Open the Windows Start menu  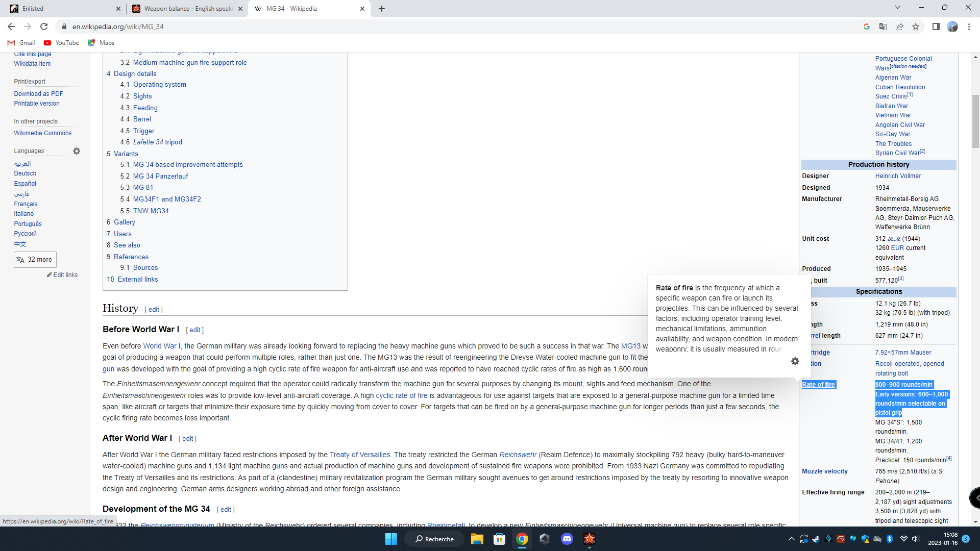click(x=391, y=539)
